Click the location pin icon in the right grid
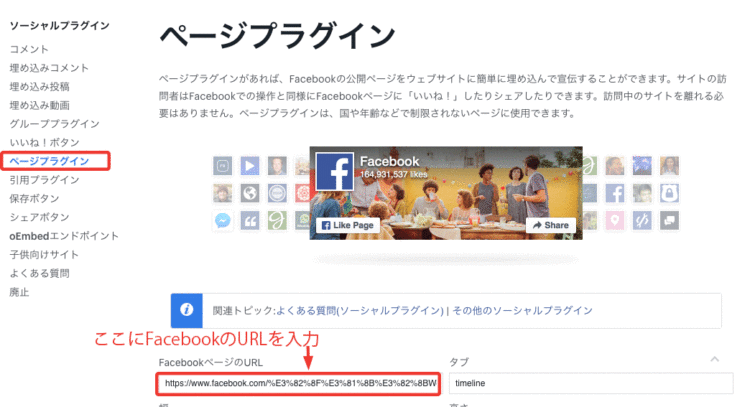The width and height of the screenshot is (750, 407). (x=614, y=221)
